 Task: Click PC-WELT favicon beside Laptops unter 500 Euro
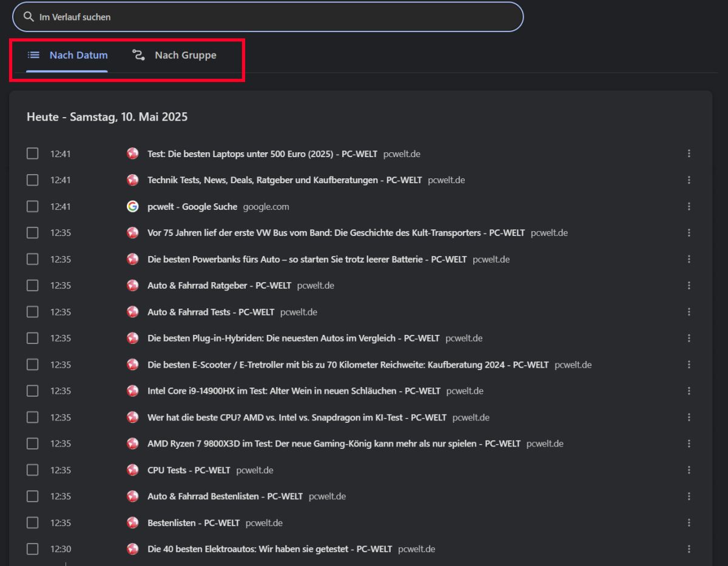(x=132, y=153)
